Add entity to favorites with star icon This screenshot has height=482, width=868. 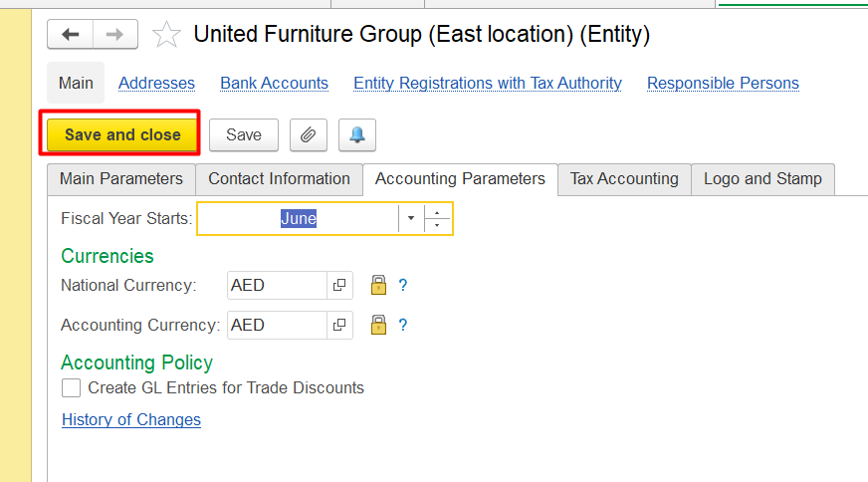coord(166,34)
